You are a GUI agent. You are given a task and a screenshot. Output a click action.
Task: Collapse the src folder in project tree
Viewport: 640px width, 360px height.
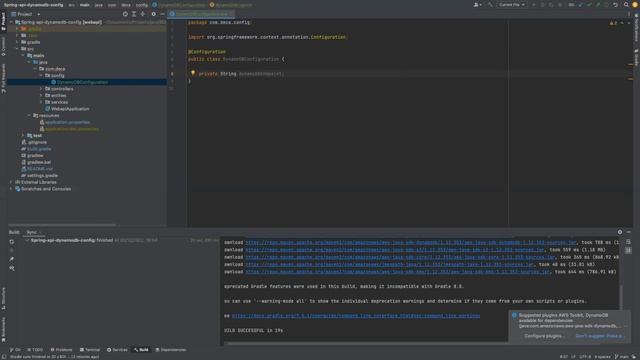pyautogui.click(x=17, y=49)
